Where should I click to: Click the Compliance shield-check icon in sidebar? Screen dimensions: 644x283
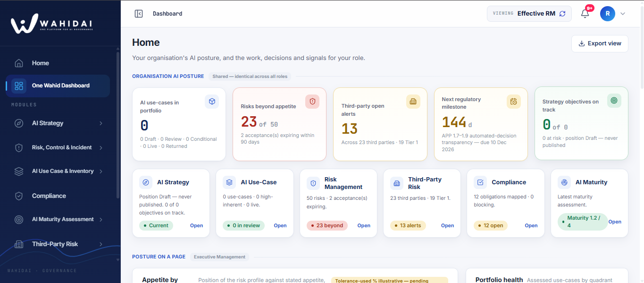click(19, 196)
